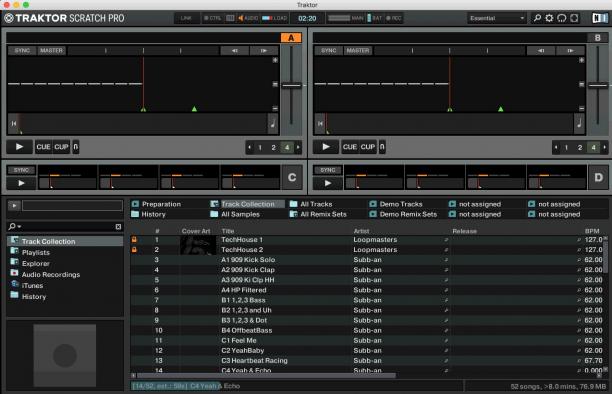Viewport: 612px width, 394px height.
Task: Toggle SYNC on Remix Deck D
Action: pyautogui.click(x=328, y=170)
